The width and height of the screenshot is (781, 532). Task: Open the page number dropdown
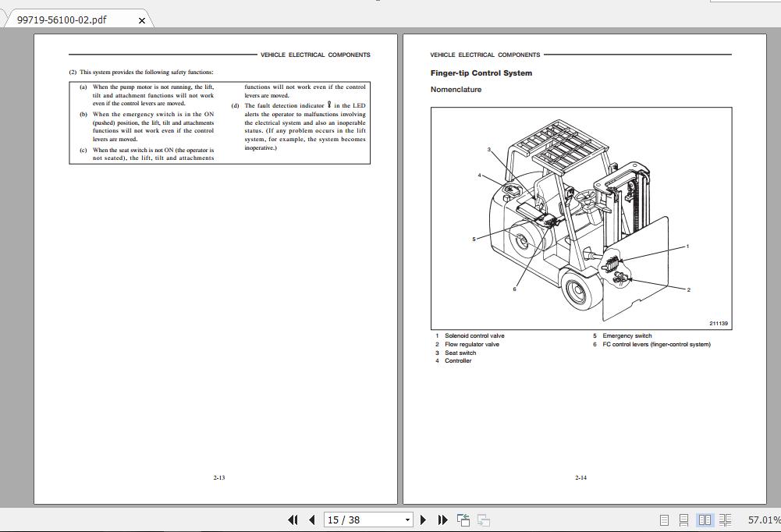(x=407, y=519)
